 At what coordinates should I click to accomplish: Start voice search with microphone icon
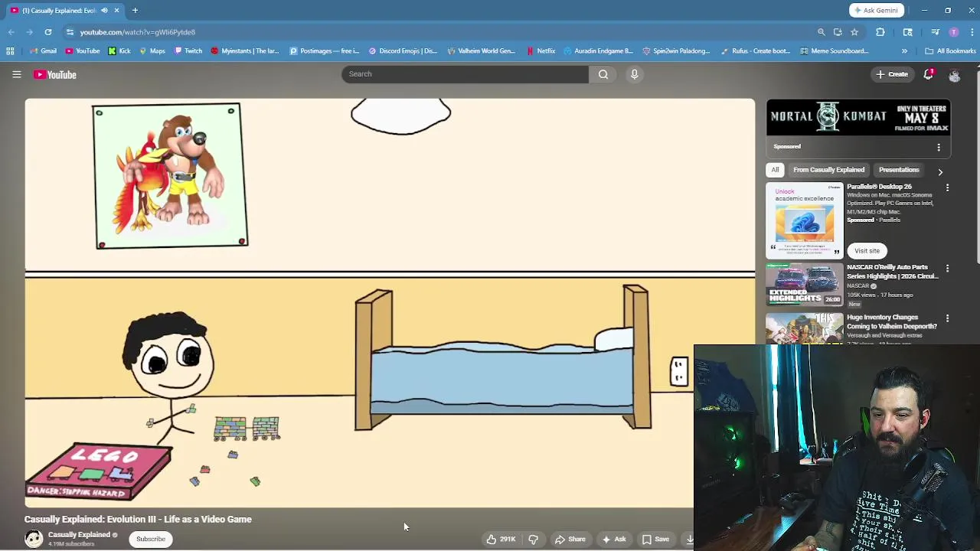tap(634, 74)
